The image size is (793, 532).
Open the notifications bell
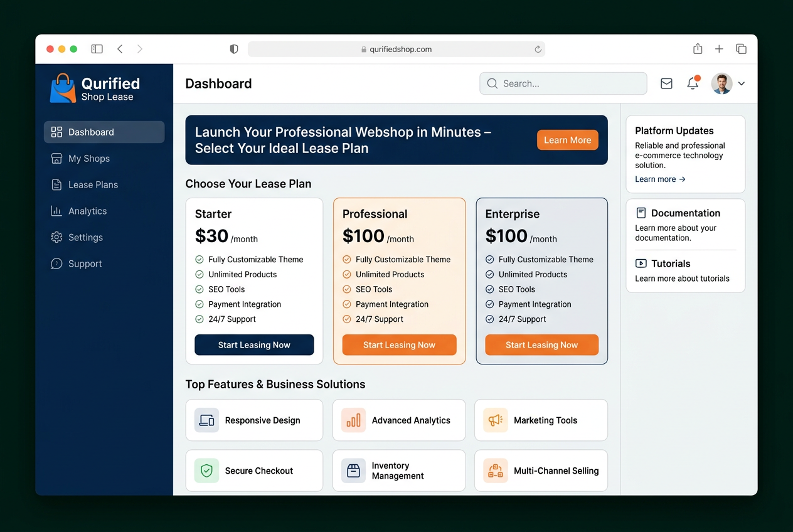(693, 83)
